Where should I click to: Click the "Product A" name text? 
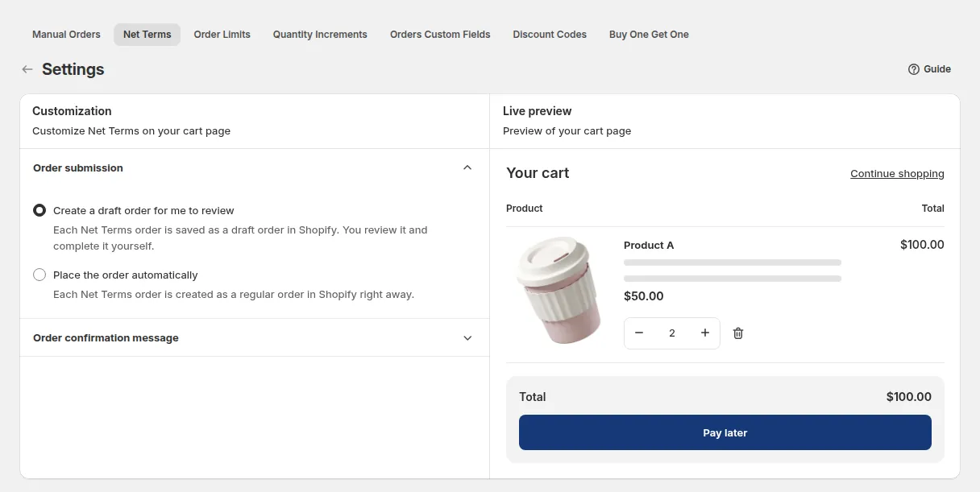pyautogui.click(x=649, y=245)
